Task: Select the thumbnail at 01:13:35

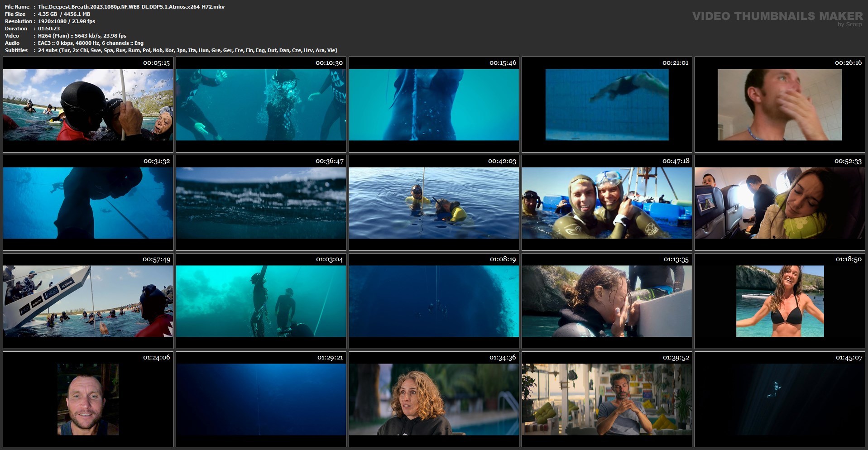Action: (x=607, y=301)
